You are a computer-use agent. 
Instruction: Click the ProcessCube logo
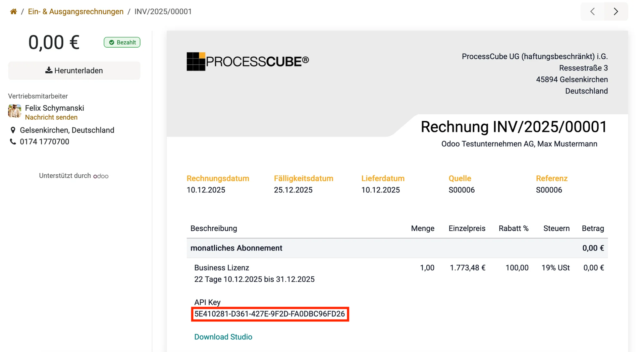coord(248,61)
